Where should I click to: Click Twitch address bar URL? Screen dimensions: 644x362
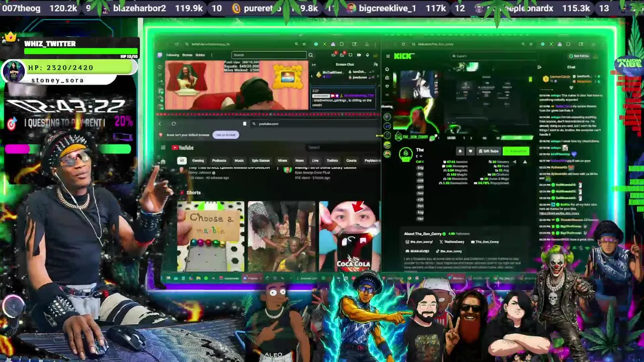click(x=210, y=44)
